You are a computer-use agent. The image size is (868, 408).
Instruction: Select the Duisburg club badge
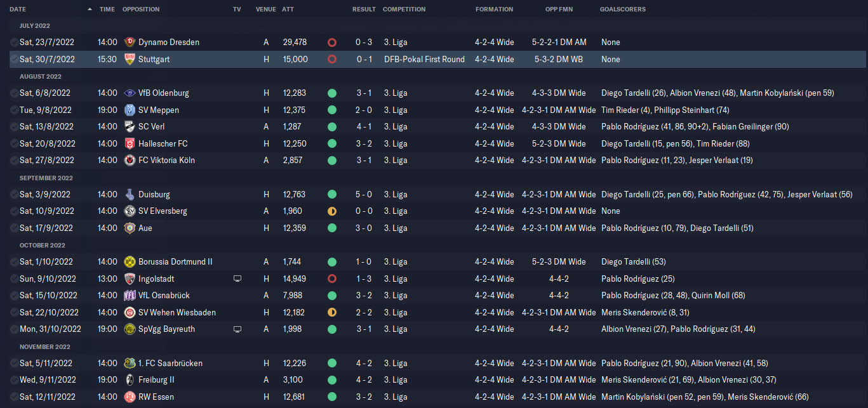pos(130,194)
